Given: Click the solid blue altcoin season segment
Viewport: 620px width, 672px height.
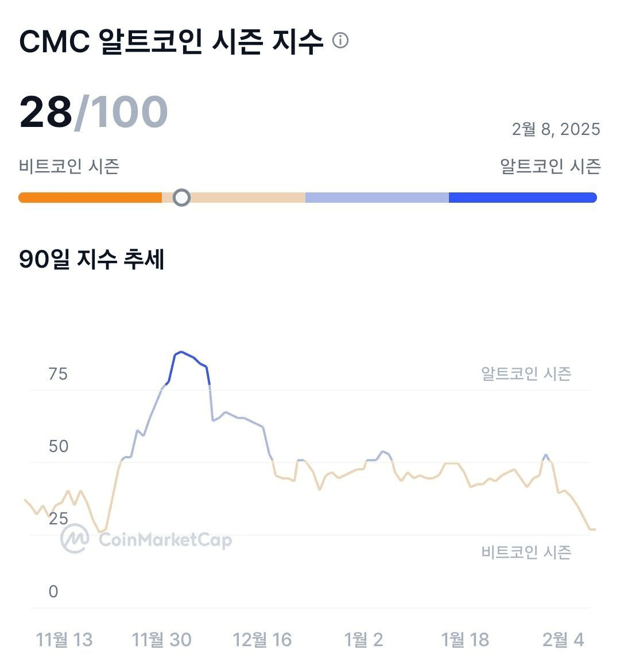Looking at the screenshot, I should point(523,198).
